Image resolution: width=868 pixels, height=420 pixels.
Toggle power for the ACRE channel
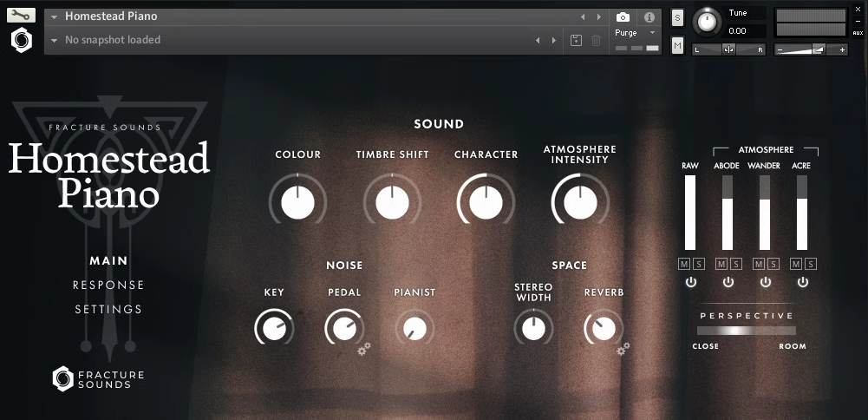tap(803, 282)
